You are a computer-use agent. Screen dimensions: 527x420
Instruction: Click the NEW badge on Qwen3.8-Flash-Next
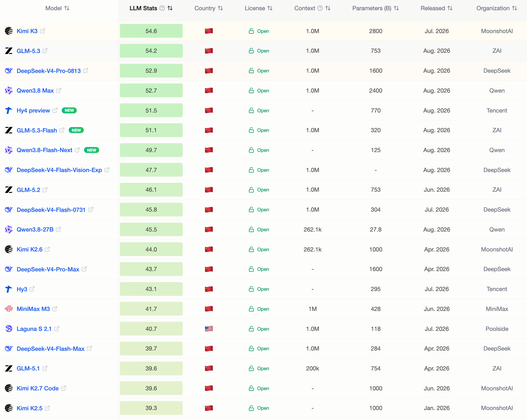pos(92,150)
